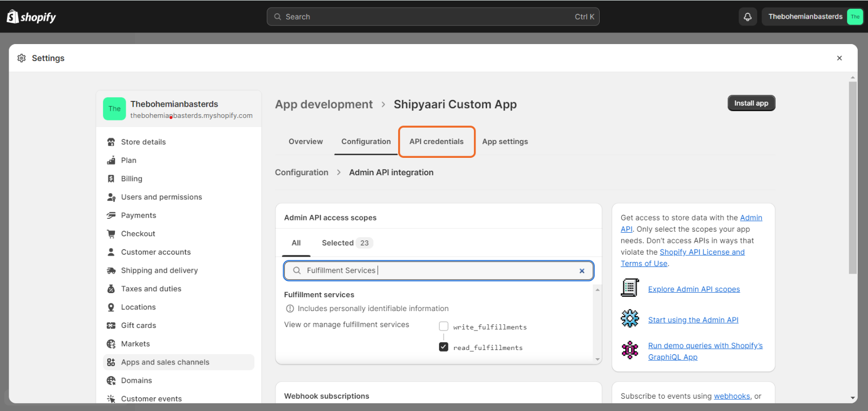Screen dimensions: 868x411
Task: Open Start using the Admin API link
Action: [693, 320]
